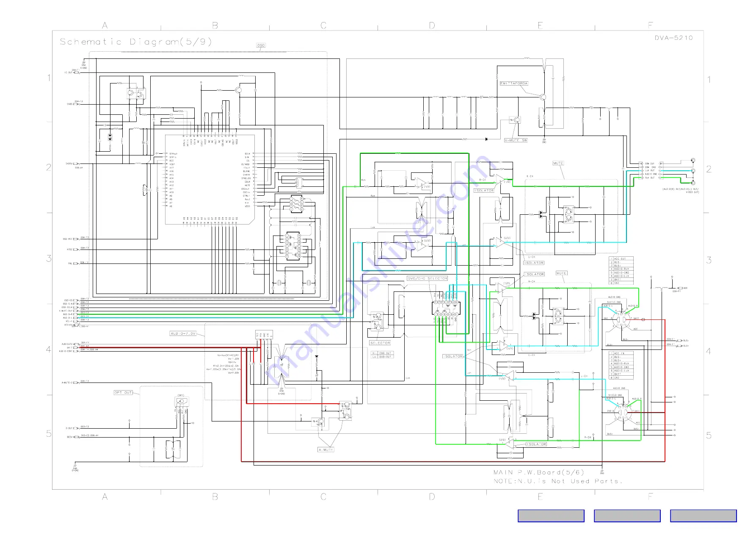
Task: Click the boxed "A-MUTE" label near transistors
Action: 326,449
